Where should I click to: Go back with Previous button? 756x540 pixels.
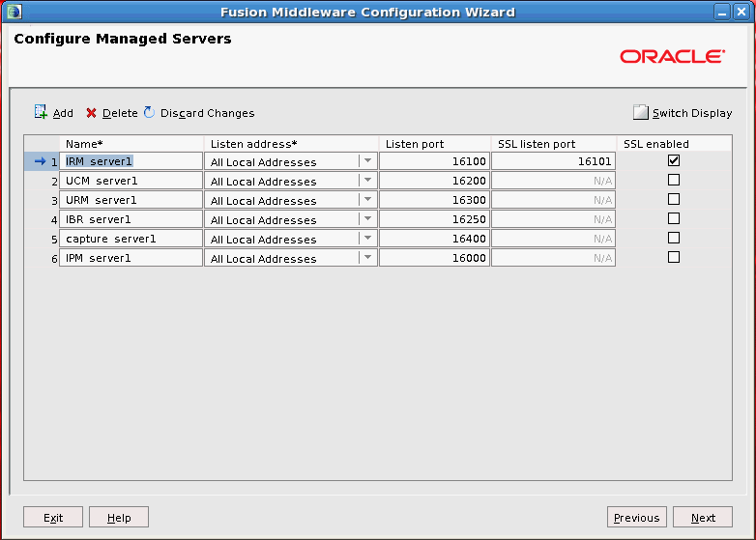[x=636, y=517]
